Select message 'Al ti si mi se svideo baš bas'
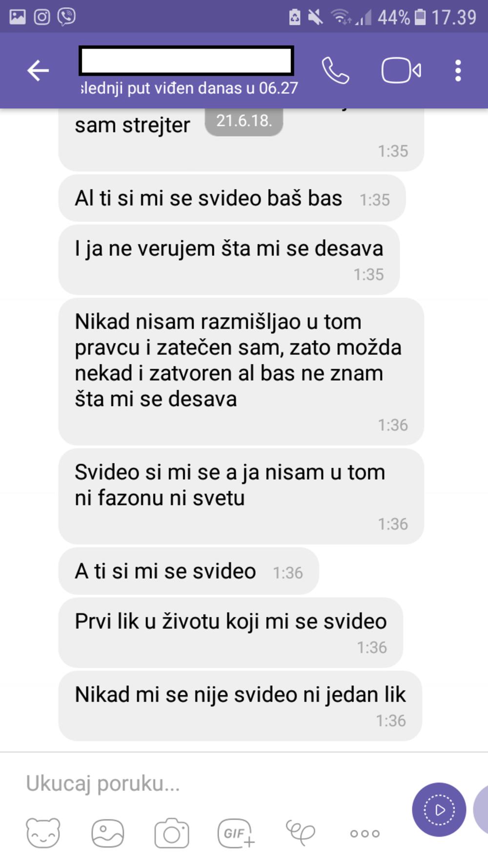The height and width of the screenshot is (868, 488). pos(232,198)
